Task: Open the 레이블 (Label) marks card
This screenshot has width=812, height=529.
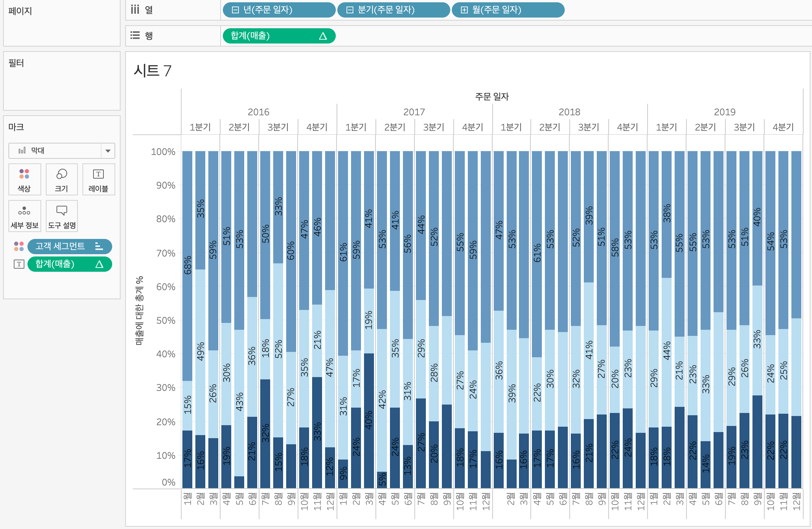Action: pyautogui.click(x=98, y=179)
